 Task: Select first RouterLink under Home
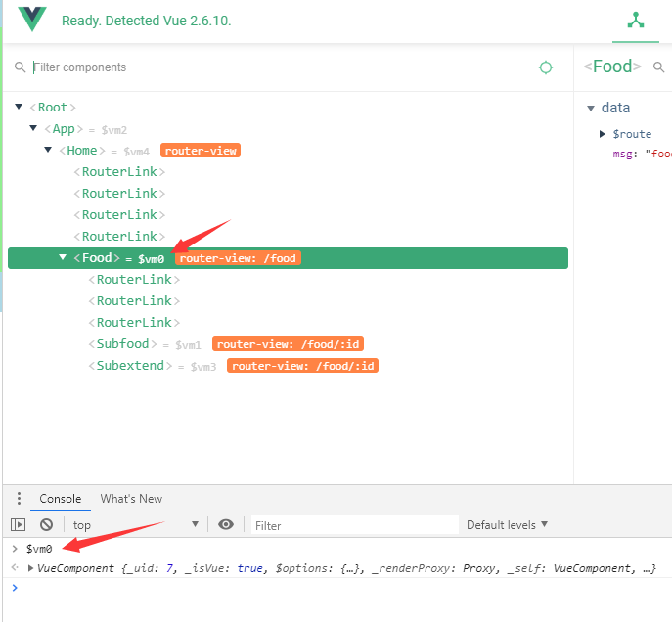119,172
